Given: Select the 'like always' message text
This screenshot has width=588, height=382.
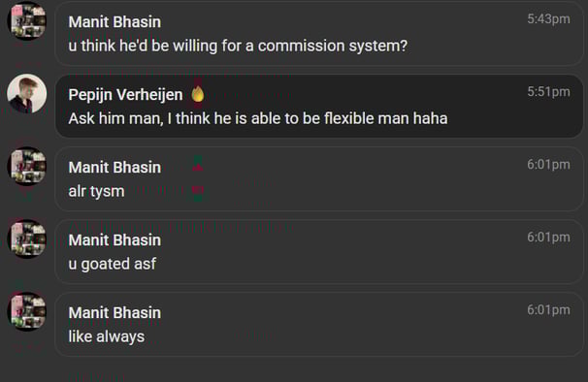Looking at the screenshot, I should [x=107, y=336].
